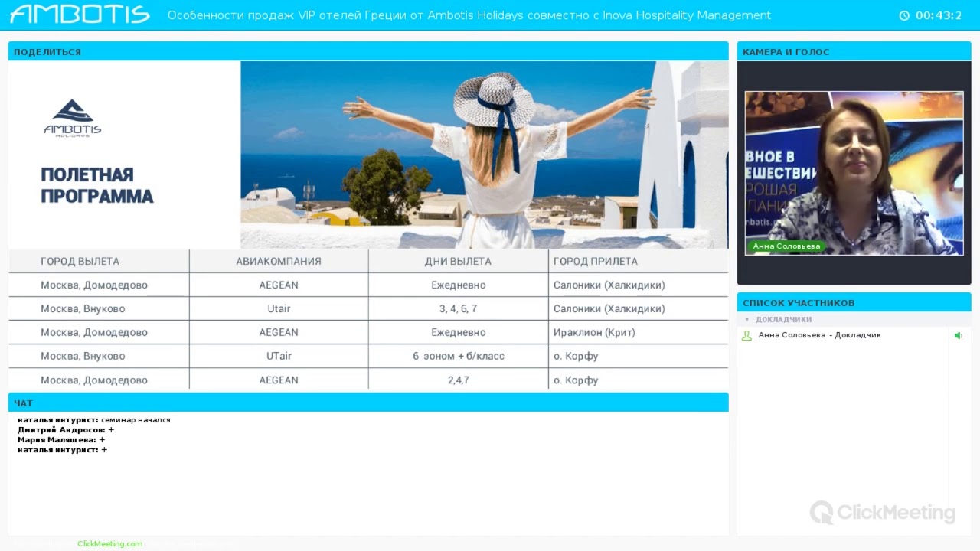Screen dimensions: 980x551
Task: Click the Авиакомпания column header
Action: (279, 261)
